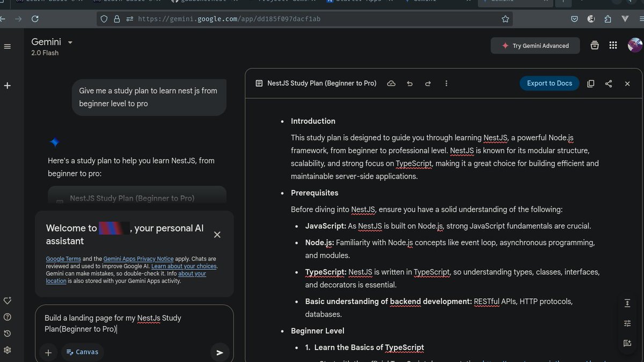Click the JavaScript: bullet label
This screenshot has width=644, height=362.
(326, 226)
